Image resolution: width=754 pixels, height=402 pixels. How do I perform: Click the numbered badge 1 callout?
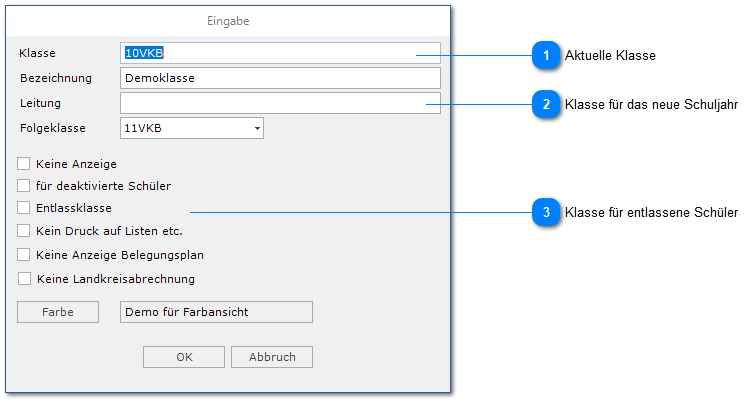(546, 56)
